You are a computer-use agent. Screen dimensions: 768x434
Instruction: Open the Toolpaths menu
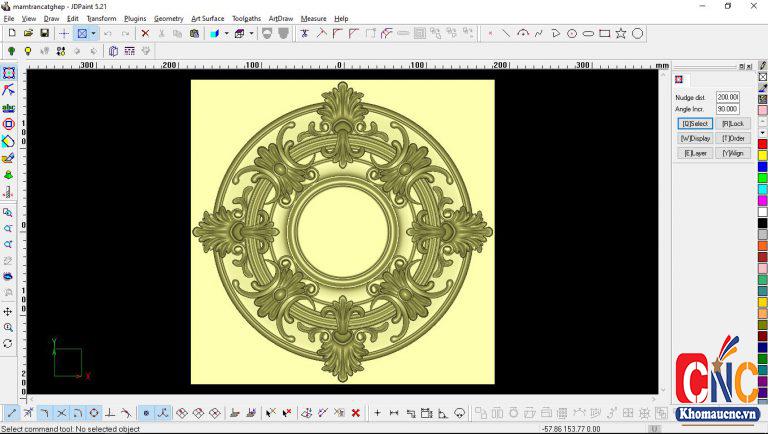[246, 18]
